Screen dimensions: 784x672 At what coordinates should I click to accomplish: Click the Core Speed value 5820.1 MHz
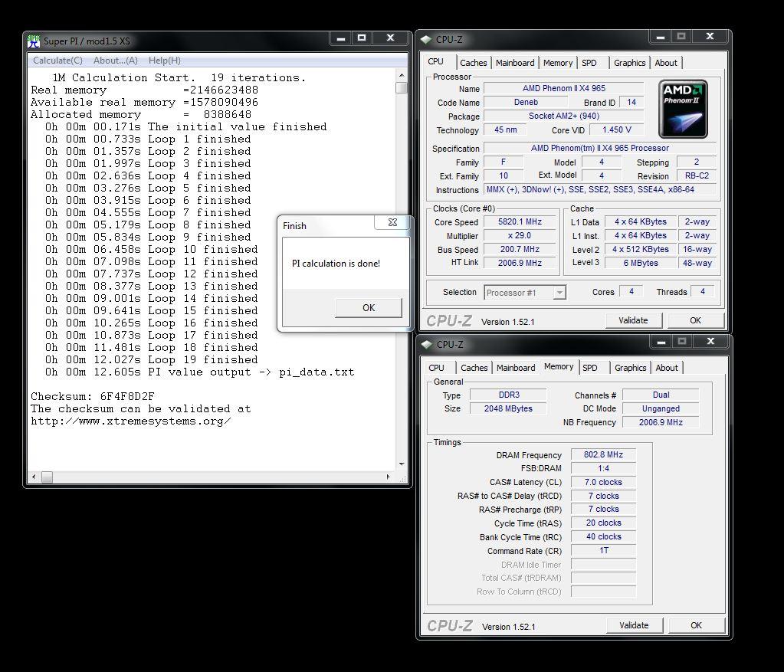point(520,222)
